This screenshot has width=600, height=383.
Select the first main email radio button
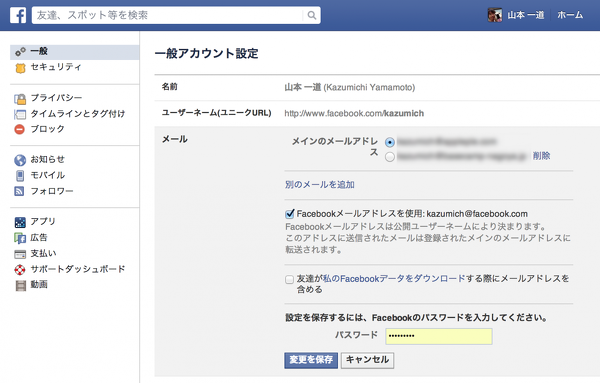(390, 142)
